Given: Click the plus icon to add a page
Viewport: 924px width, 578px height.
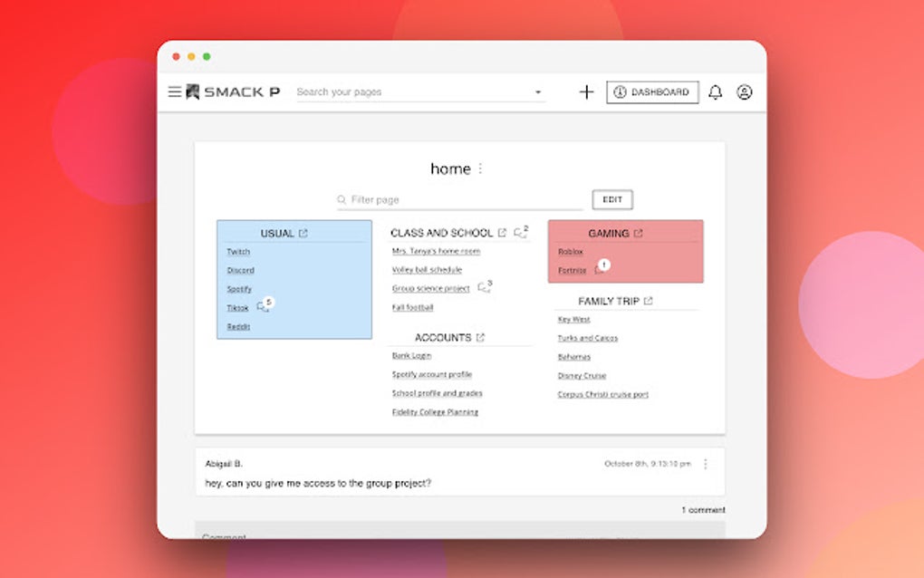Looking at the screenshot, I should pyautogui.click(x=585, y=92).
